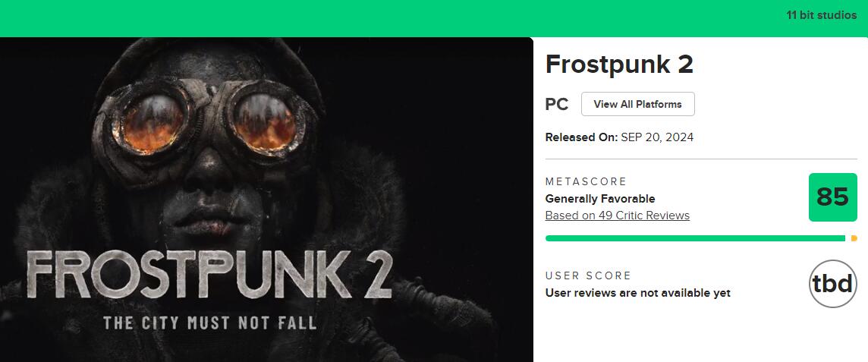Click the tbd user score circle
868x362 pixels.
(832, 284)
